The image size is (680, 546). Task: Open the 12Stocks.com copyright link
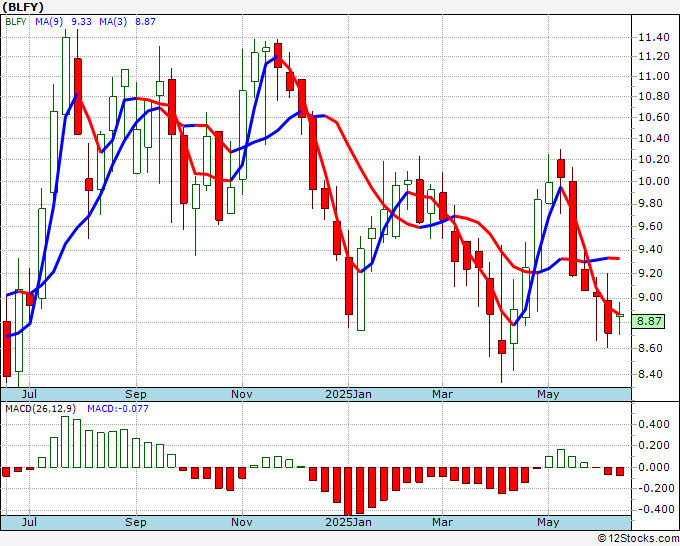638,539
